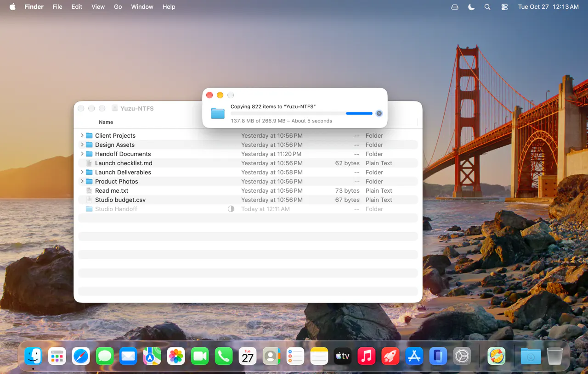The width and height of the screenshot is (588, 374).
Task: Click 'Yesterday at 11:20 PM' date cell
Action: tap(271, 154)
